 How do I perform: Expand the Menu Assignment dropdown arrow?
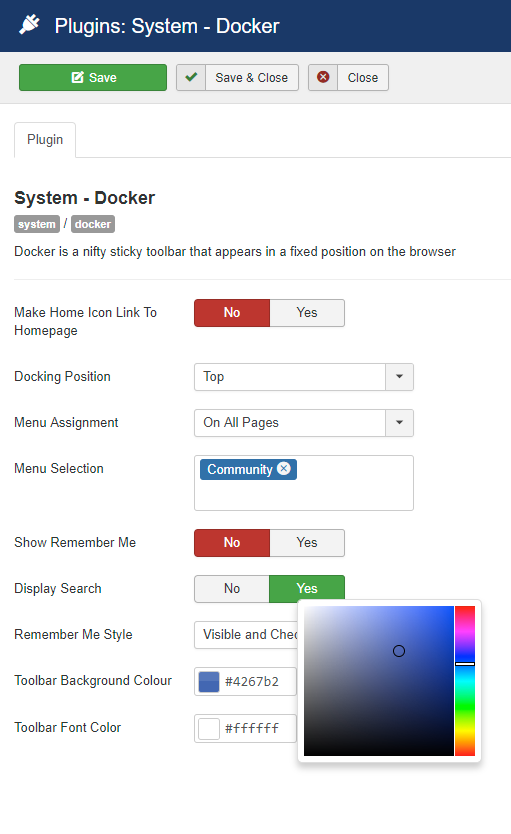399,423
